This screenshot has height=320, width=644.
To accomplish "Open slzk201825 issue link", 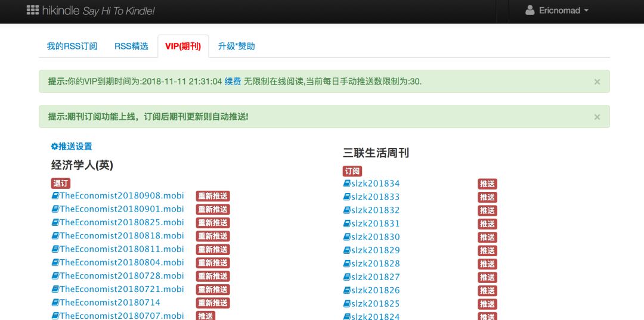I will click(371, 303).
